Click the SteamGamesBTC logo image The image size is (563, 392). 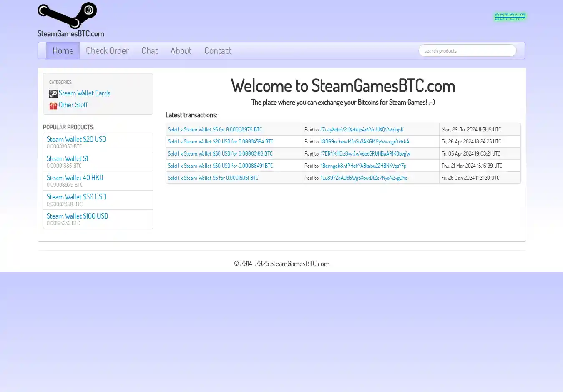(67, 15)
